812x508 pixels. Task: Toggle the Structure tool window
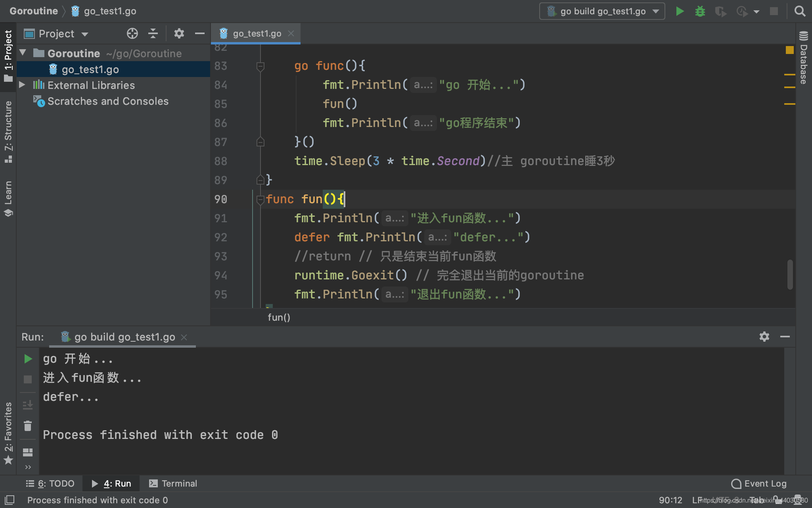(x=8, y=132)
